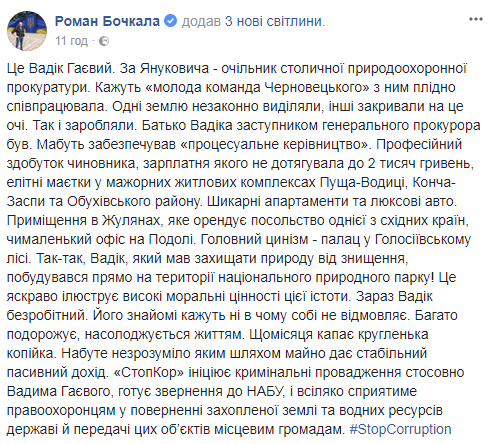Screen dimensions: 491x444
Task: Click the text 'додав 3 нові світлини'
Action: [x=253, y=21]
